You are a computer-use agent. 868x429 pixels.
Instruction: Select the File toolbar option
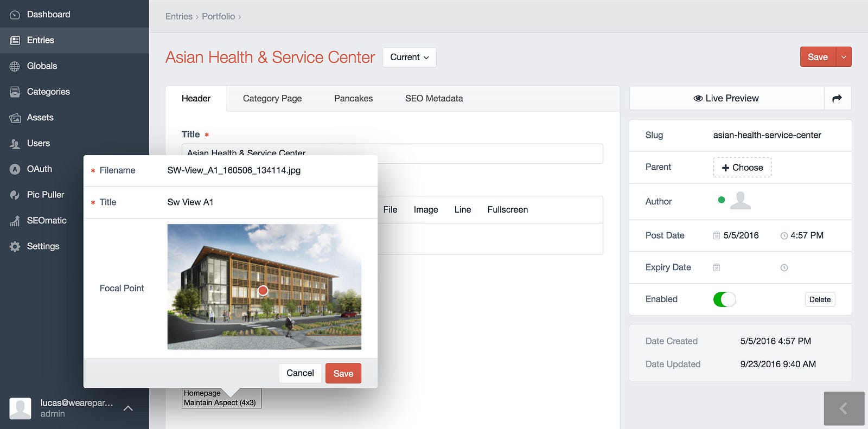coord(390,209)
